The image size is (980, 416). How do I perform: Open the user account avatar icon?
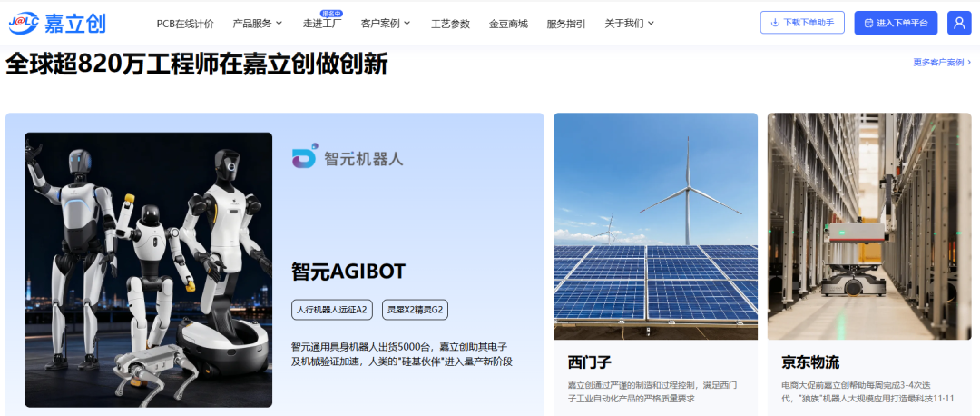pos(959,23)
